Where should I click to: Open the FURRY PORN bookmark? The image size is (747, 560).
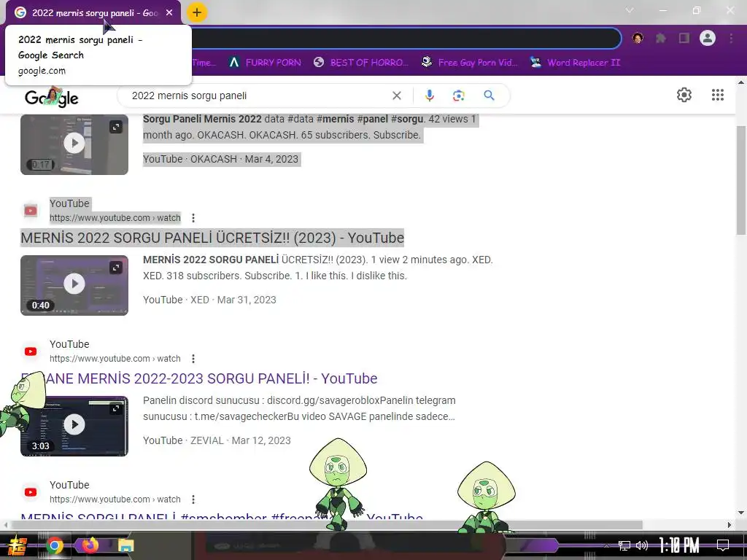(265, 63)
